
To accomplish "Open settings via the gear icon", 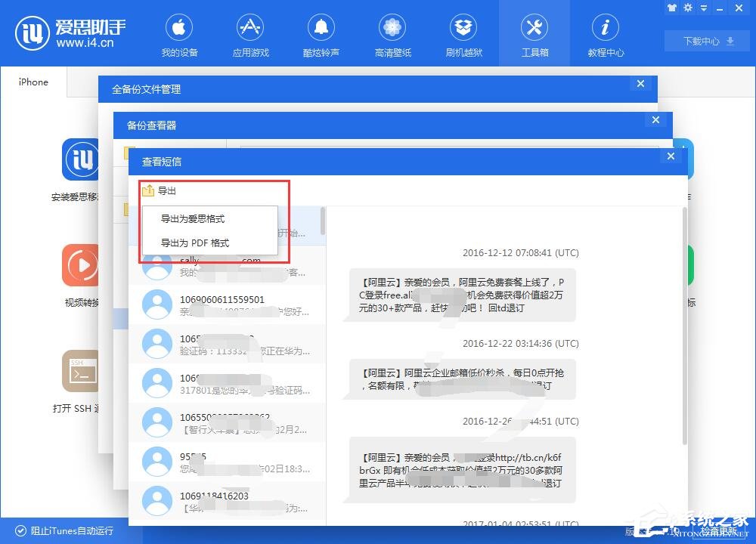I will (x=686, y=9).
